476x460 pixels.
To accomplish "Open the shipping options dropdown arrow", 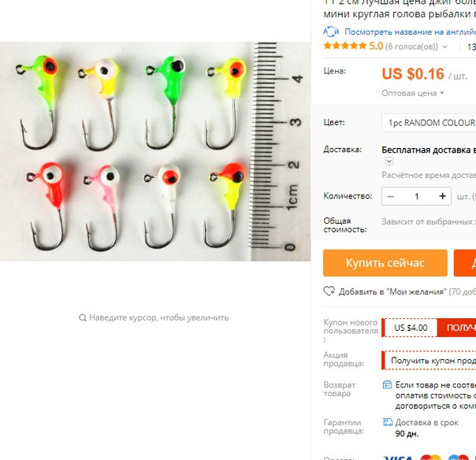I will tap(389, 161).
